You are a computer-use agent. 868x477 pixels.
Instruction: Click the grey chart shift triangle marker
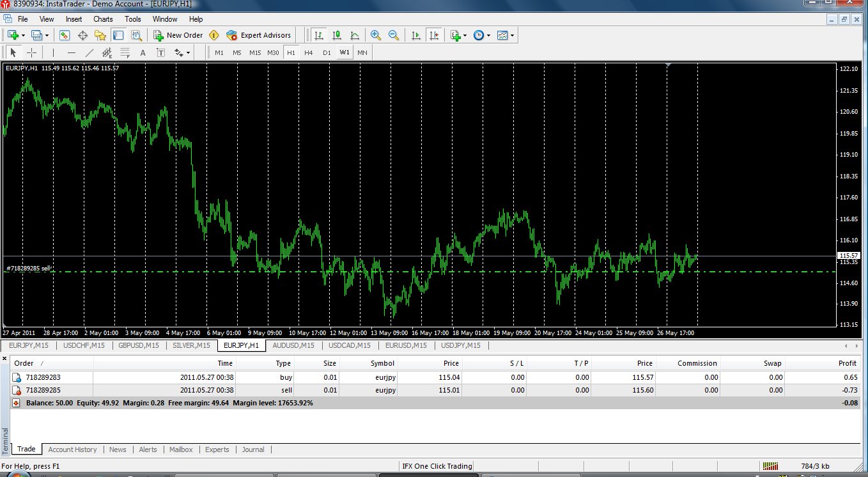[668, 65]
